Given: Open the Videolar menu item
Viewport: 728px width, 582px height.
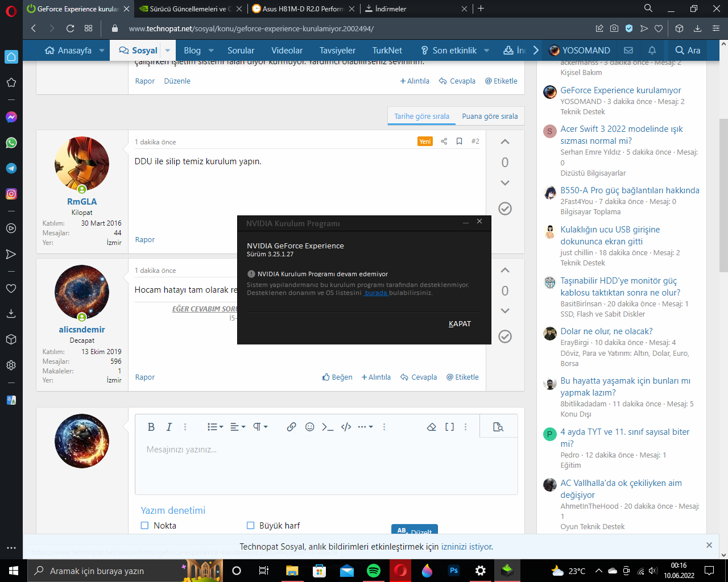Looking at the screenshot, I should 287,51.
